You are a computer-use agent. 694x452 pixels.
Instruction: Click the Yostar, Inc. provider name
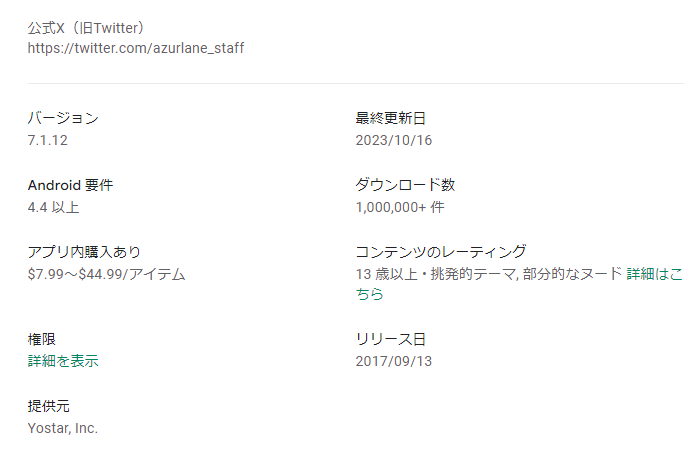click(63, 428)
